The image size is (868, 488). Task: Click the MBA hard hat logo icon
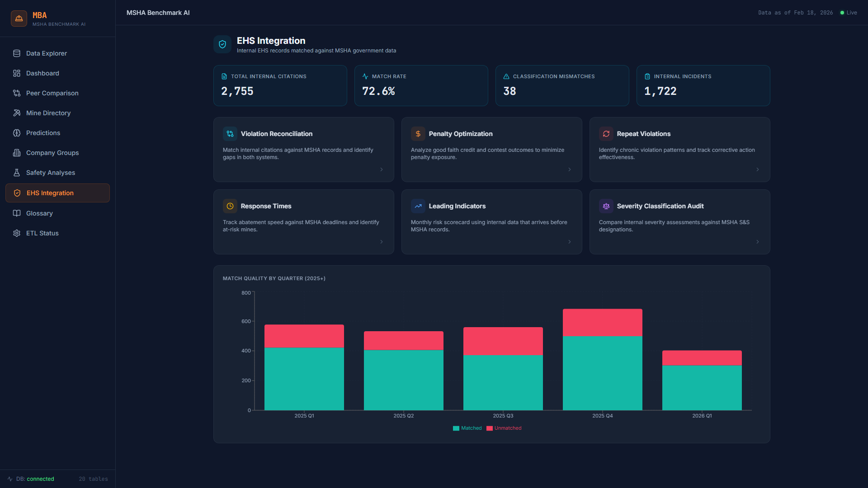(19, 19)
